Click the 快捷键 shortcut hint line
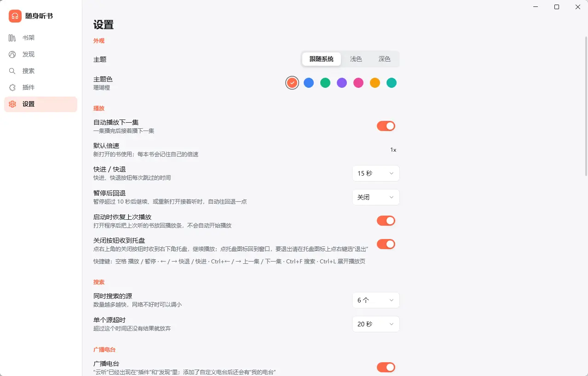 (229, 262)
